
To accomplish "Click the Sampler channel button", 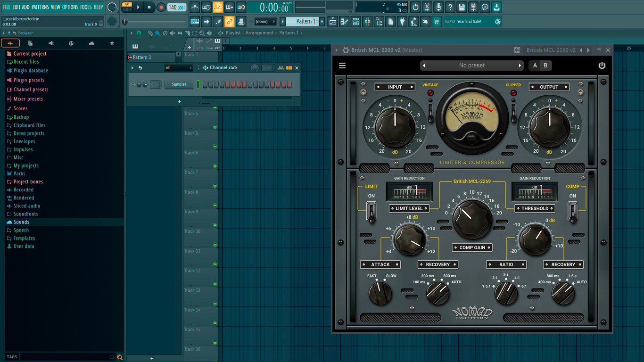I will click(179, 84).
